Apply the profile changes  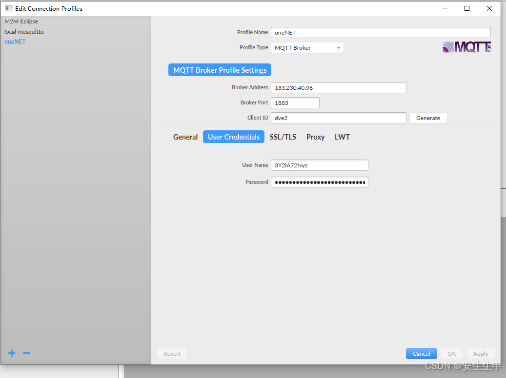pos(480,354)
